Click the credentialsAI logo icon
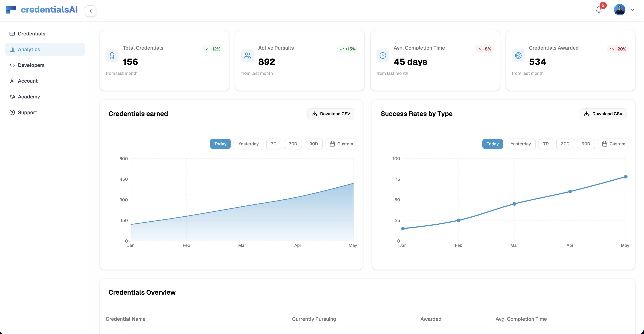Viewport: 644px width, 334px height. pyautogui.click(x=11, y=9)
